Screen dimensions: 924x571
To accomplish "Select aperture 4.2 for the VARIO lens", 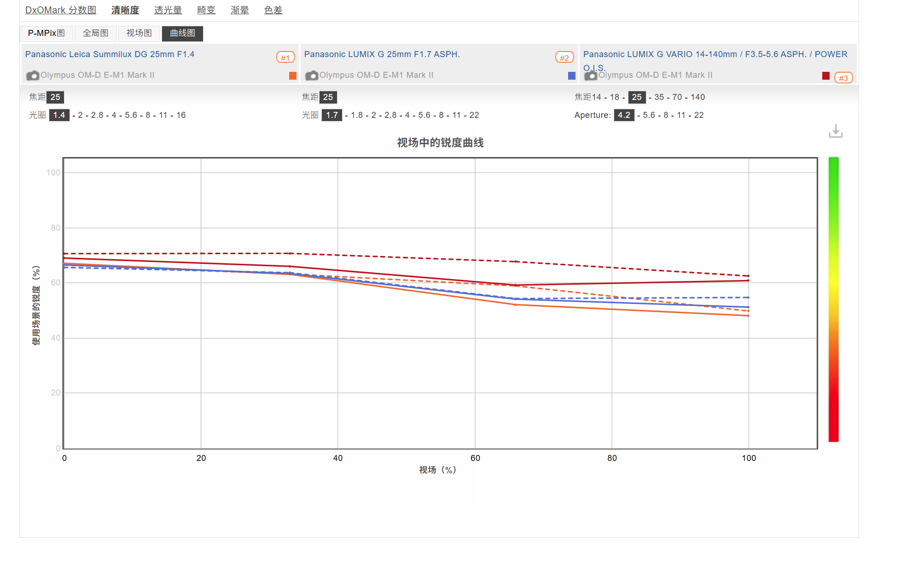I will point(624,115).
